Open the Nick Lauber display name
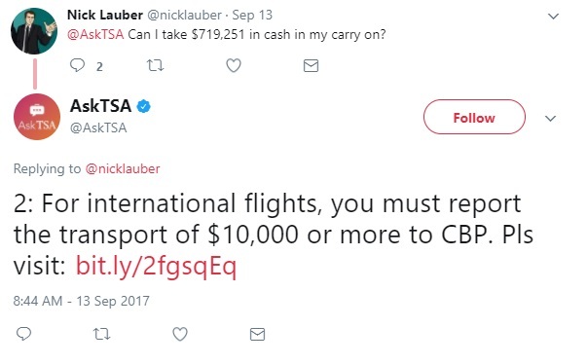The image size is (588, 364). coord(105,15)
